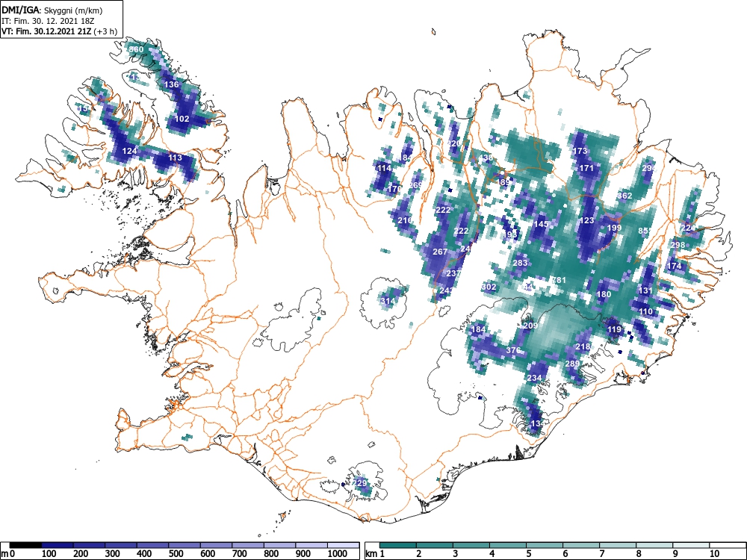Select the 110 visibility value

[x=645, y=312]
